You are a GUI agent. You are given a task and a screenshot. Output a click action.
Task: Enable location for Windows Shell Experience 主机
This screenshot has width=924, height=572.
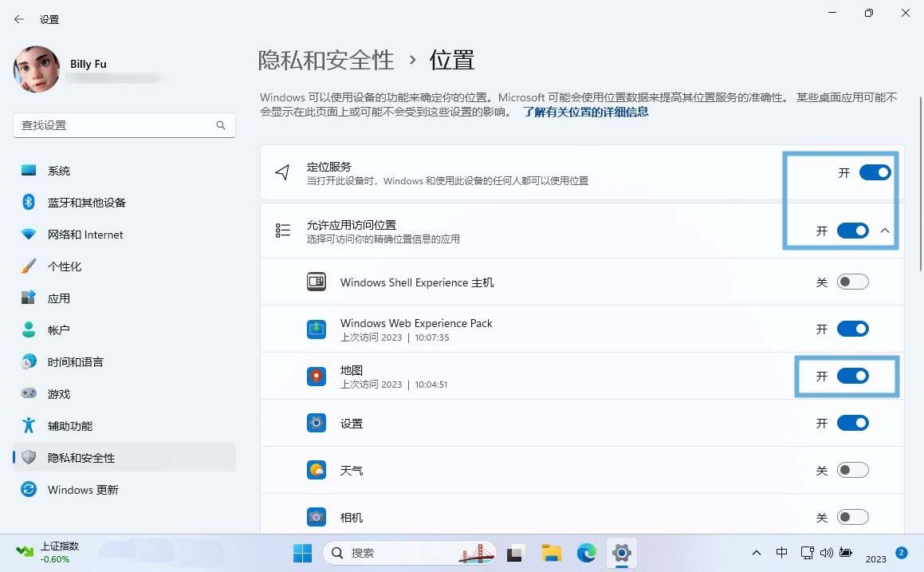pos(852,282)
